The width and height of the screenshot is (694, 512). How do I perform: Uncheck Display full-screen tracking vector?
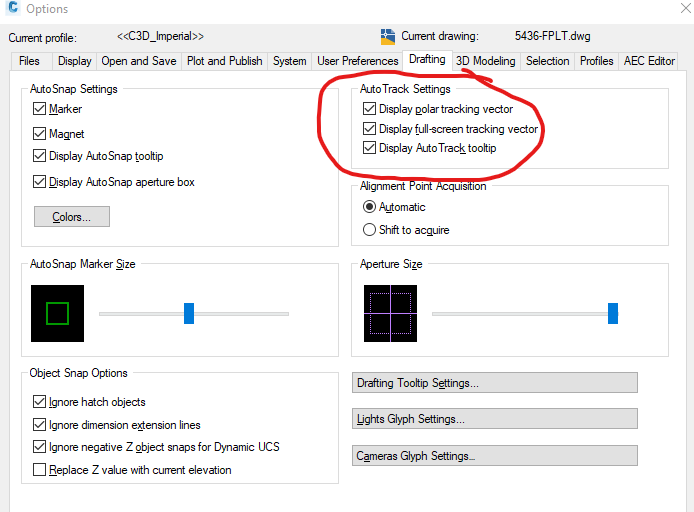coord(369,128)
